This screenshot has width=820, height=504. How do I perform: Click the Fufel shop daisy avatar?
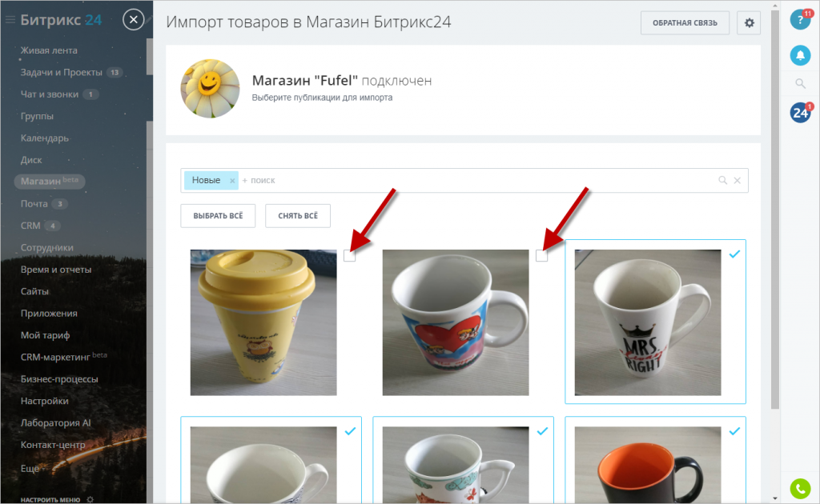coord(211,89)
